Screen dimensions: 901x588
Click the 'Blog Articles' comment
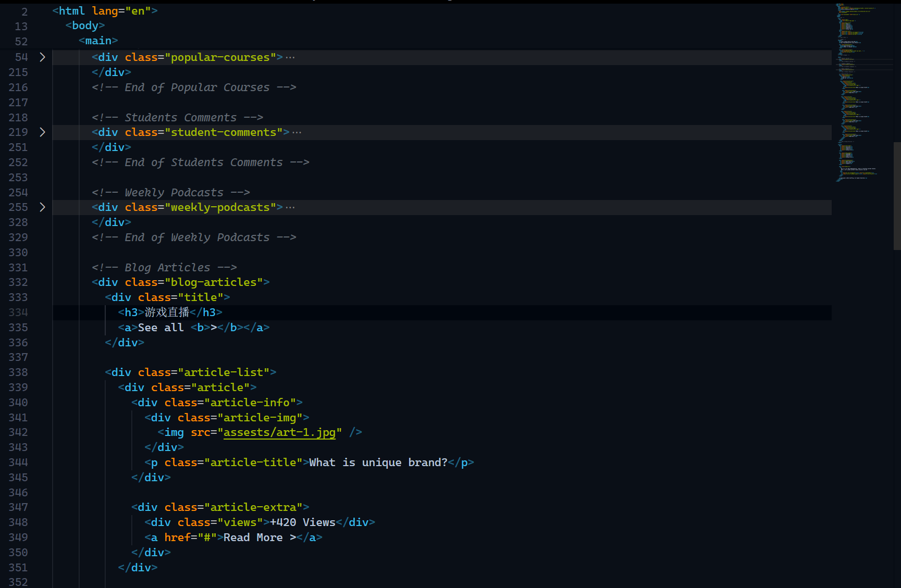click(164, 268)
